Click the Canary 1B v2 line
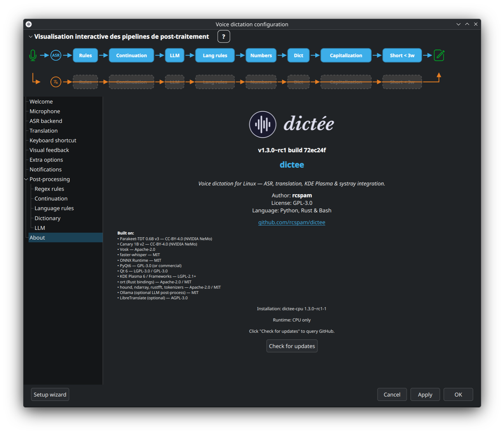The image size is (504, 435). tap(157, 244)
